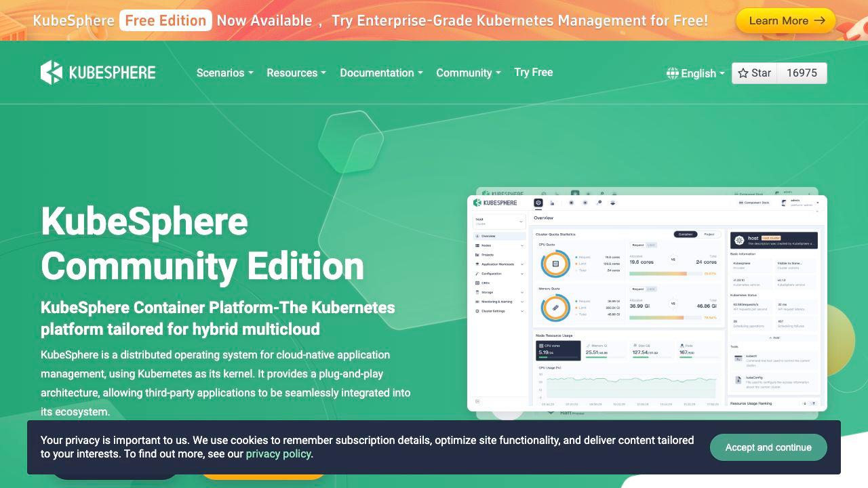Click the globe language icon

(672, 73)
